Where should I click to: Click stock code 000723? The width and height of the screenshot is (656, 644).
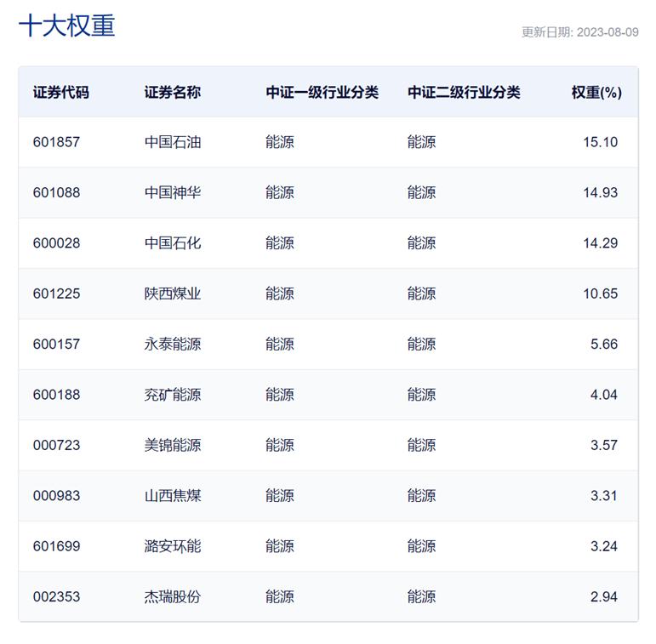56,445
